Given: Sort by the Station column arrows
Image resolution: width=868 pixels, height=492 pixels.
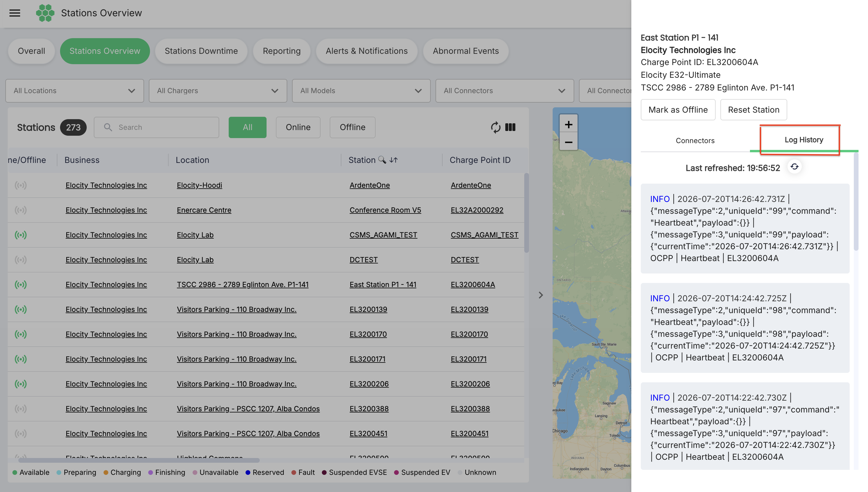Looking at the screenshot, I should 393,160.
